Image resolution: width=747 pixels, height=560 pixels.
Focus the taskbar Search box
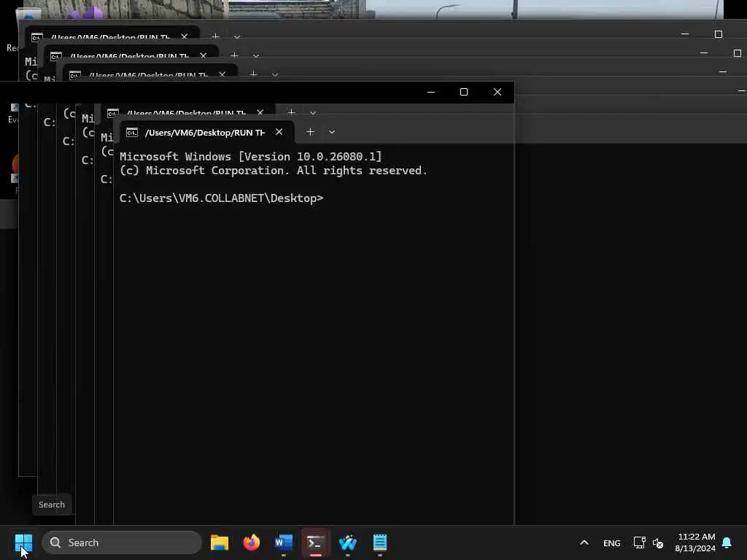[122, 542]
